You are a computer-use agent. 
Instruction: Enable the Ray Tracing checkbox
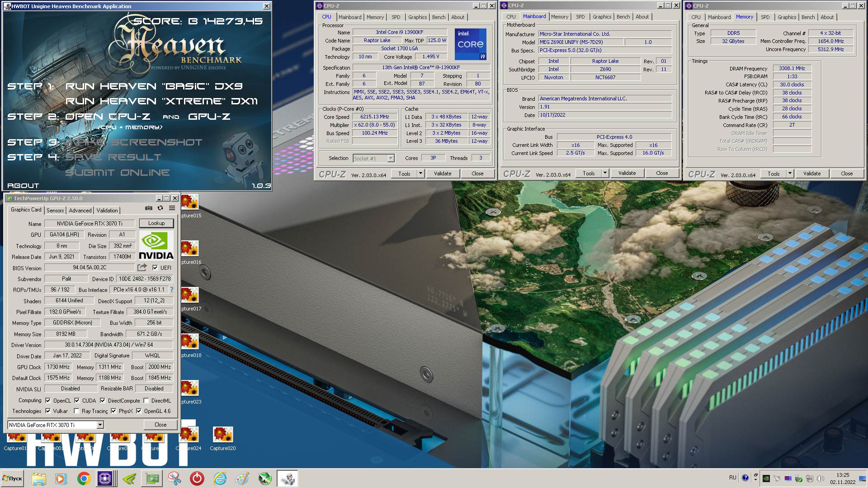[x=76, y=411]
